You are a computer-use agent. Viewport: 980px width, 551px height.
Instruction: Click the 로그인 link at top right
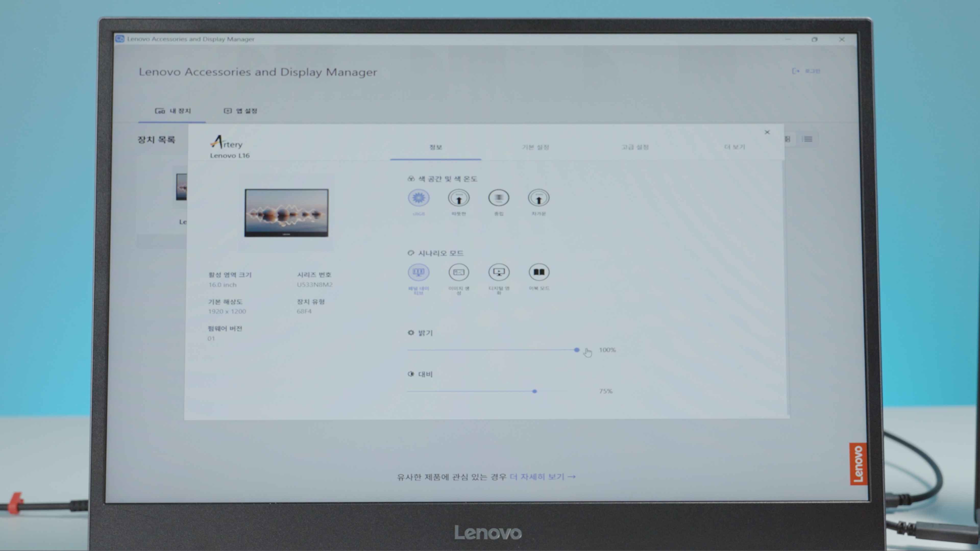point(806,71)
